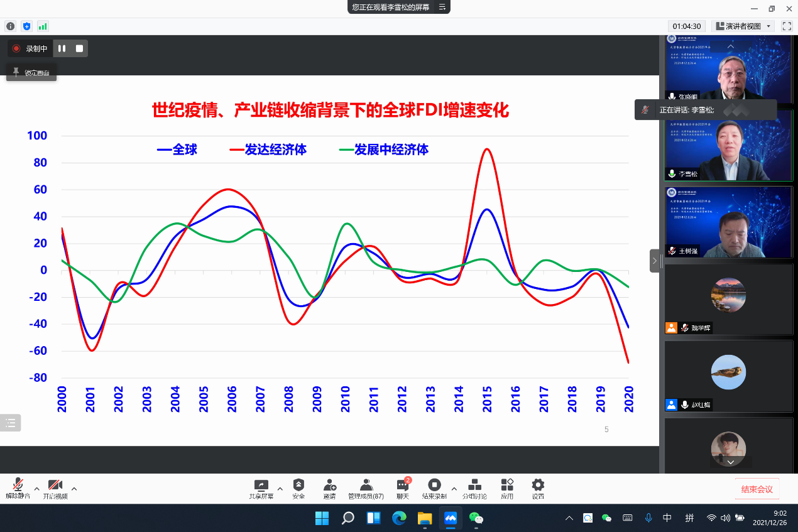Enter full screen mode

coord(787,26)
